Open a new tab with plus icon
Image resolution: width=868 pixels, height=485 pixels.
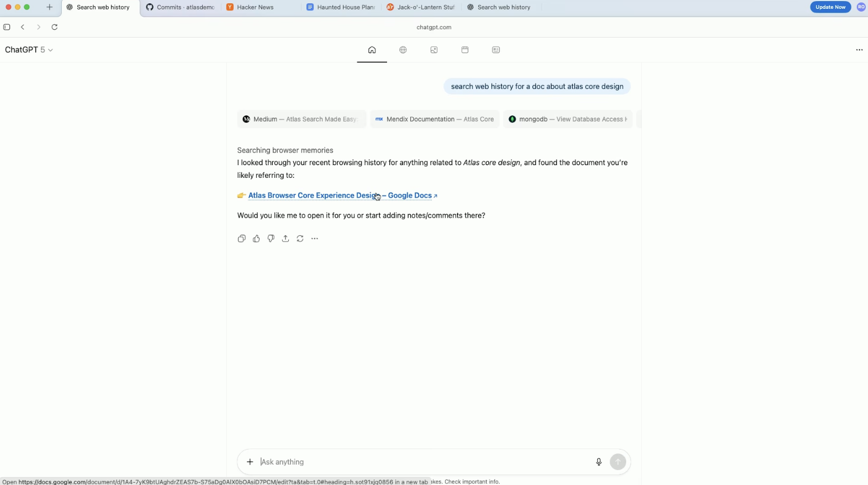[x=50, y=7]
